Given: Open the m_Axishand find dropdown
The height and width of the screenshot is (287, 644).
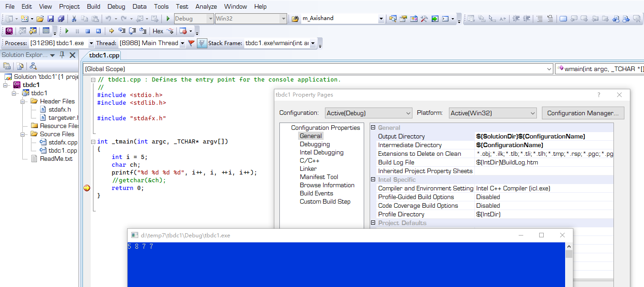Looking at the screenshot, I should [381, 19].
